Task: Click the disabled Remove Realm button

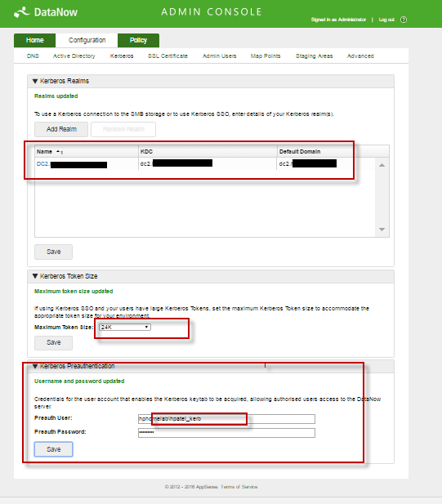Action: 123,129
